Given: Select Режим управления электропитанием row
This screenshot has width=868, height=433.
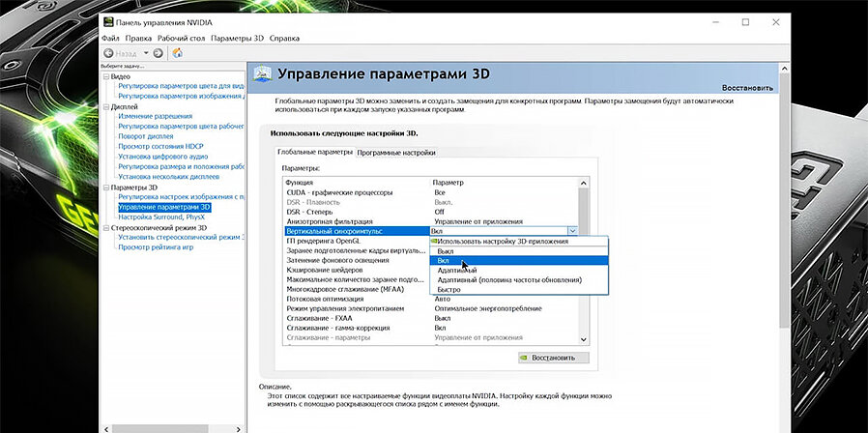Looking at the screenshot, I should pyautogui.click(x=431, y=308).
